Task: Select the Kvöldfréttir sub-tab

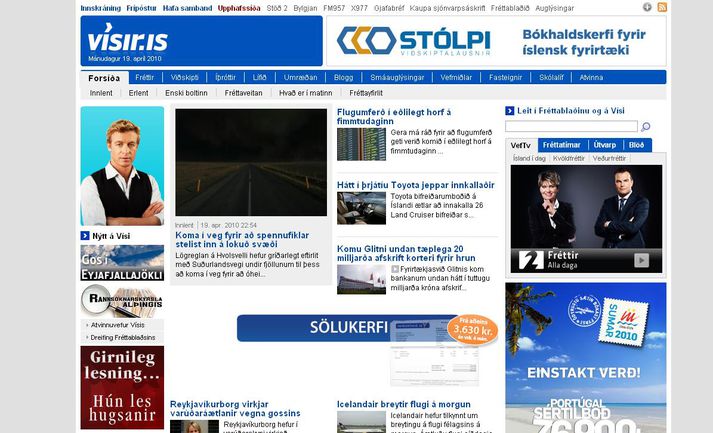Action: [568, 158]
